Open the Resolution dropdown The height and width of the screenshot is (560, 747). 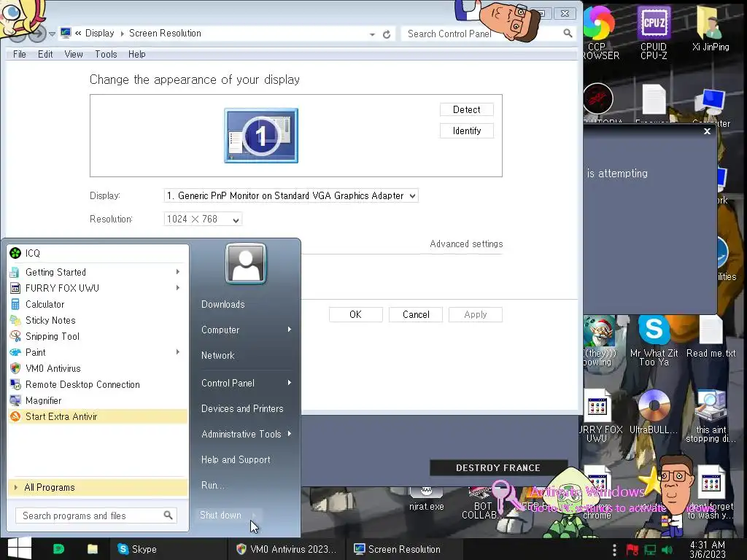pyautogui.click(x=203, y=219)
